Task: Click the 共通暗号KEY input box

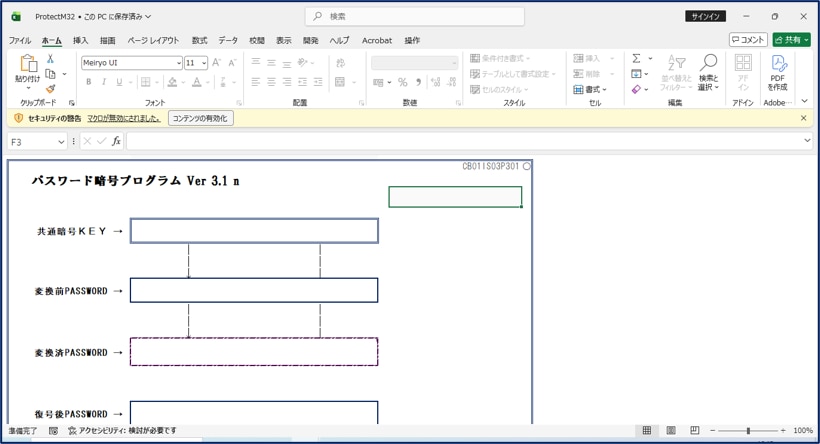Action: coord(254,231)
